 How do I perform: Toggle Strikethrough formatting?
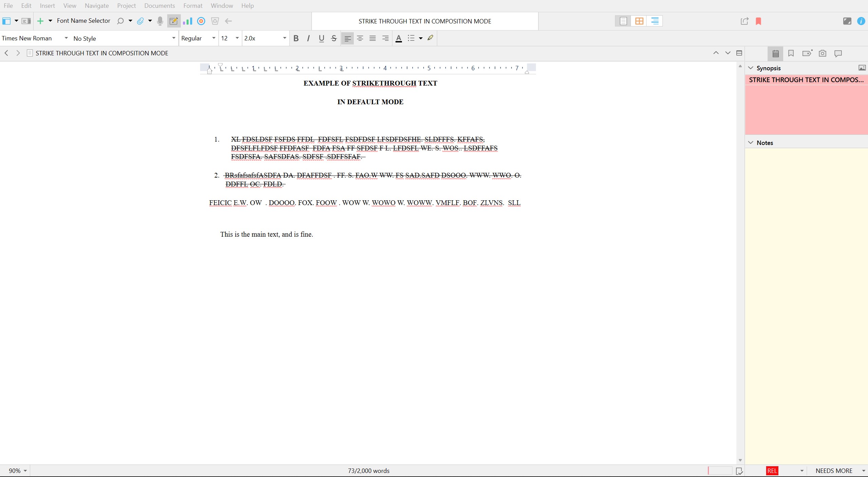click(x=333, y=38)
